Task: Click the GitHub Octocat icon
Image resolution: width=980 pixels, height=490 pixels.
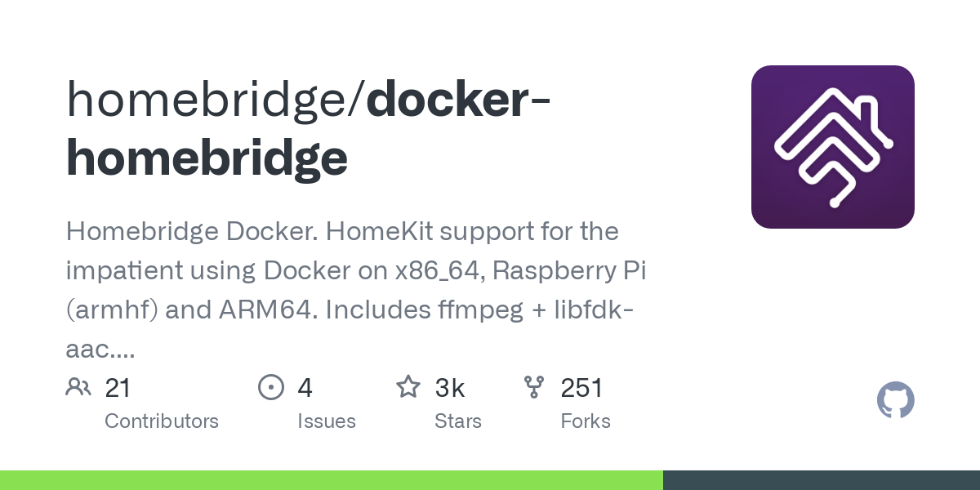Action: pos(896,401)
